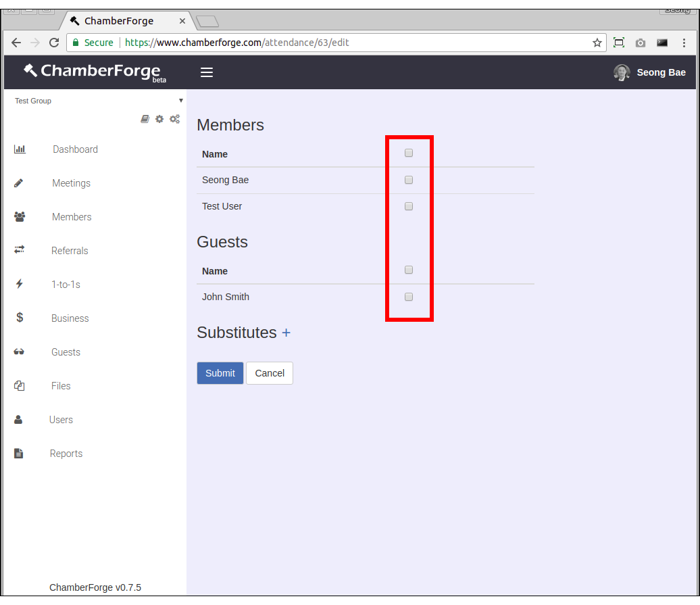The width and height of the screenshot is (700, 605).
Task: Expand the Test Group dropdown
Action: tap(180, 101)
